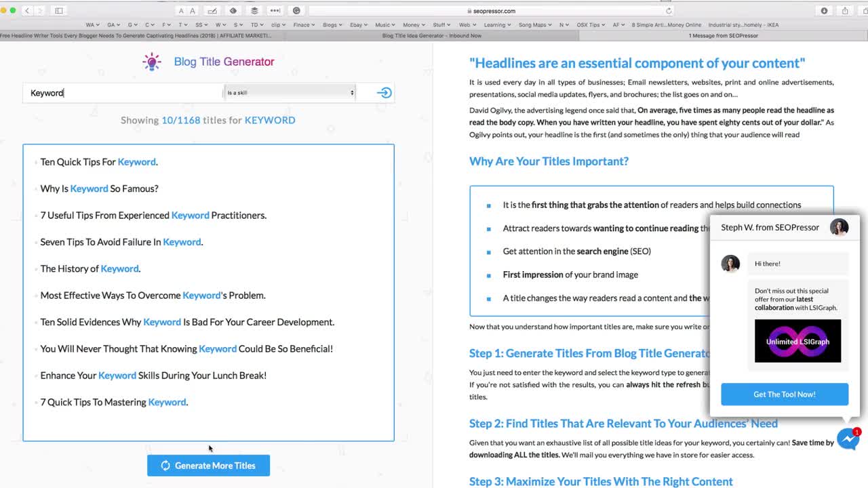Image resolution: width=868 pixels, height=488 pixels.
Task: Click the small avatar beside 'Hi there!'
Action: 730,263
